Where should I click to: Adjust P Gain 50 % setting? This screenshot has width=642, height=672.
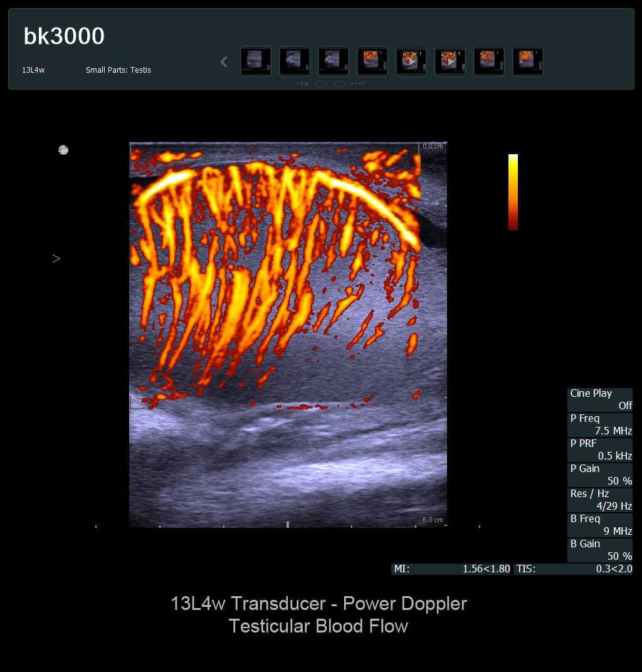(x=600, y=475)
